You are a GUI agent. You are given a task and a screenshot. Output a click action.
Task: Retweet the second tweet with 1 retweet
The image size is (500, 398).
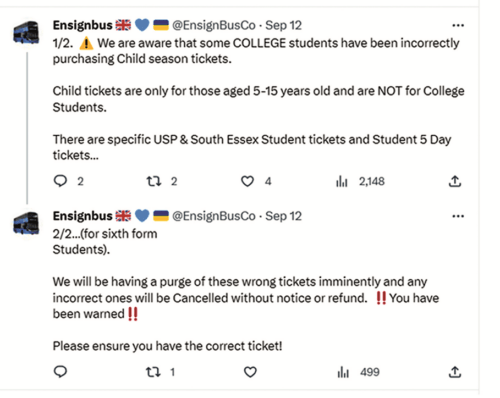point(154,372)
